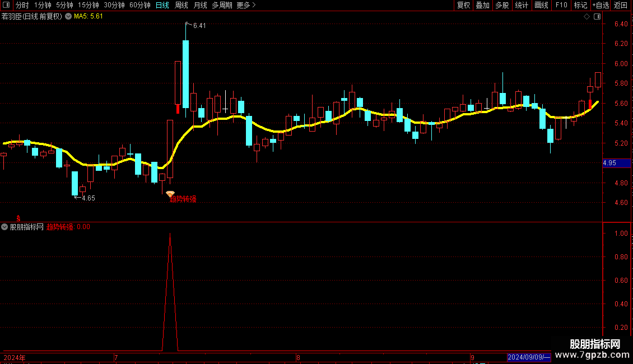Click the red $ marker on chart bottom
633x364 pixels.
(x=18, y=218)
